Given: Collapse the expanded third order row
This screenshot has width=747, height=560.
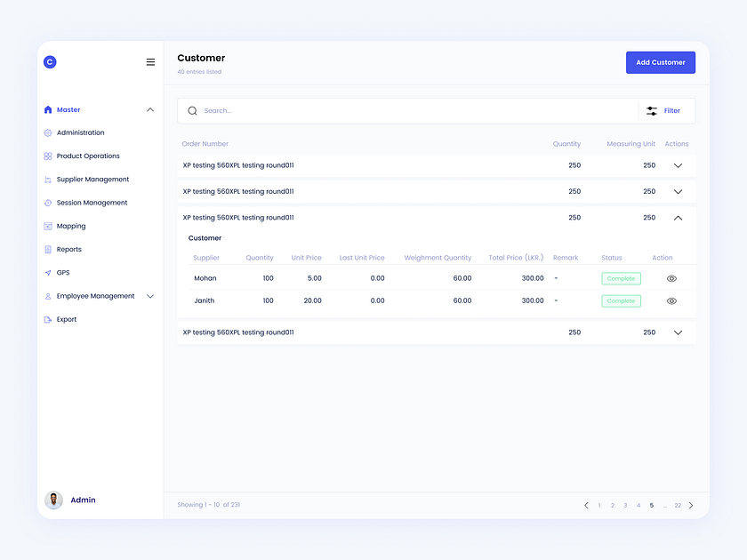Looking at the screenshot, I should click(678, 218).
